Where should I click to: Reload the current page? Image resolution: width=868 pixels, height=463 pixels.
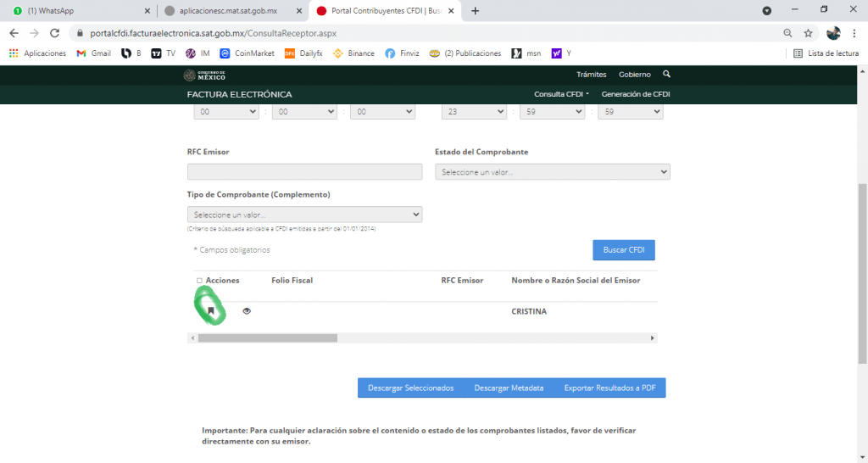pos(54,33)
